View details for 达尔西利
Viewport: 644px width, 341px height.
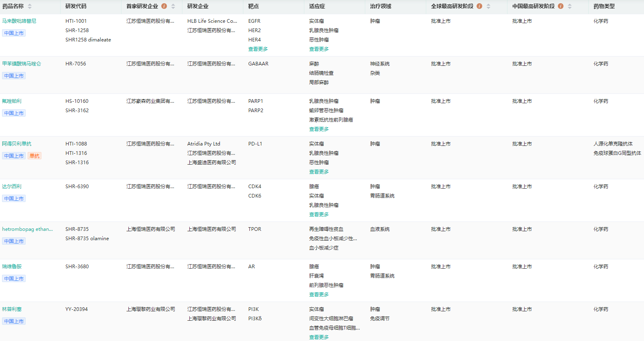[x=12, y=187]
